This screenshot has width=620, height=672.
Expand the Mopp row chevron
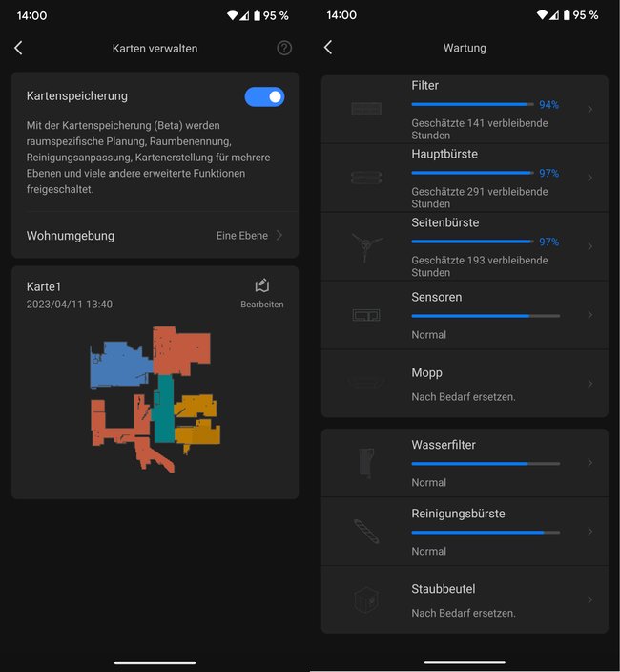590,384
